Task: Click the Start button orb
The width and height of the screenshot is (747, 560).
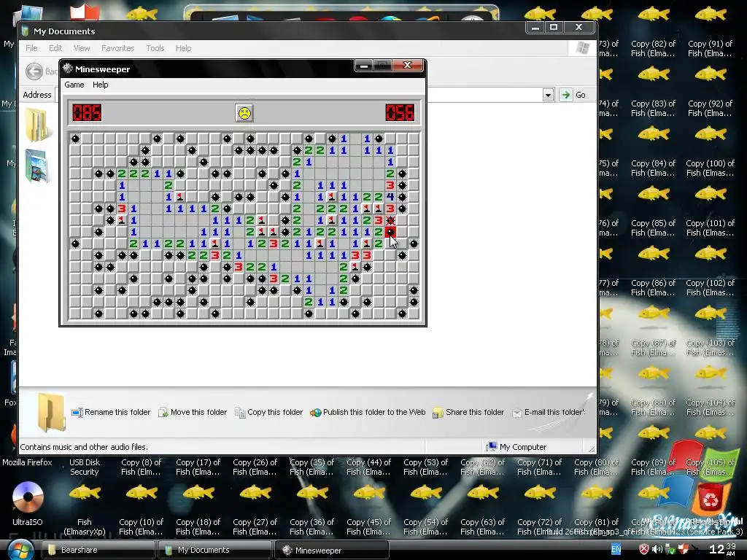Action: pos(20,550)
